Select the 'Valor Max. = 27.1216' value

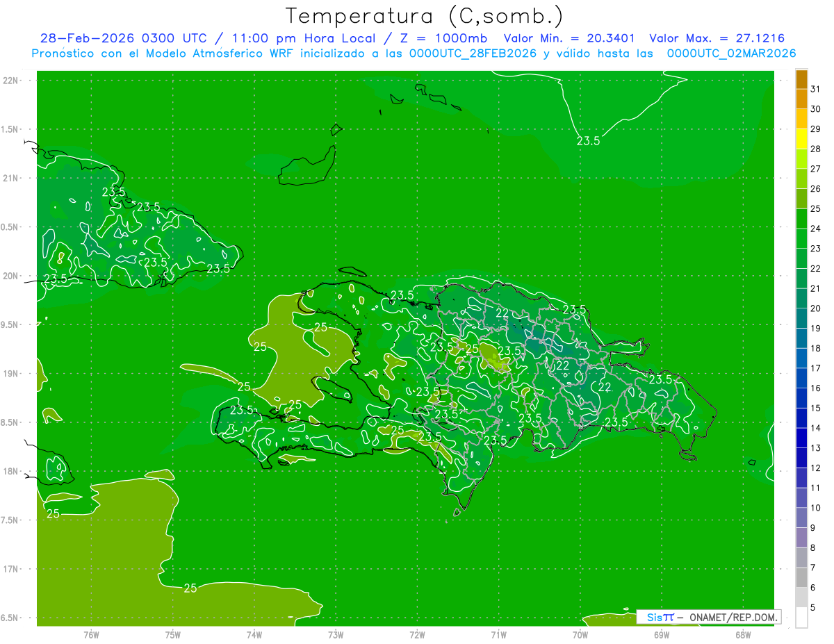coord(717,38)
